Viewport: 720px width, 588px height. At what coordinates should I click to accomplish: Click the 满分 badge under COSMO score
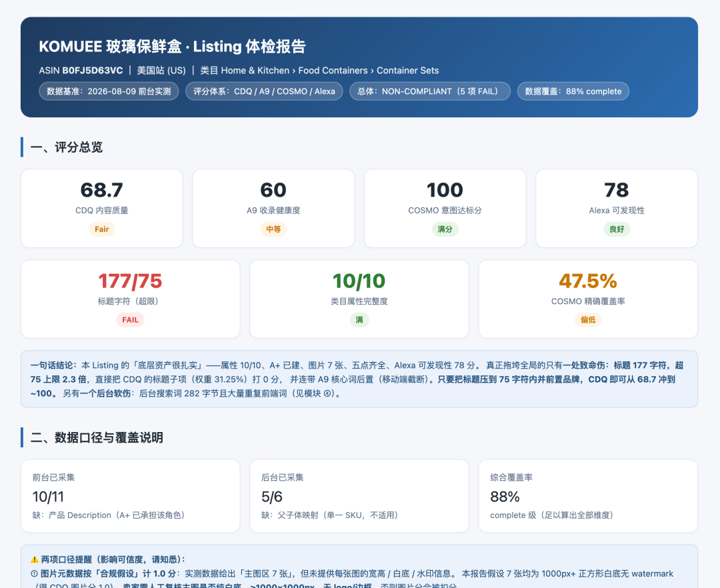tap(445, 229)
